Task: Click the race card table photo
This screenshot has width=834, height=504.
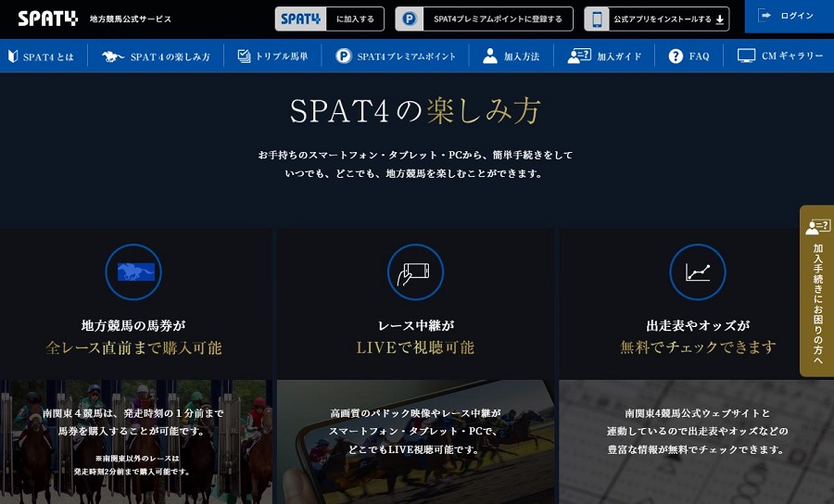Action: coord(696,442)
